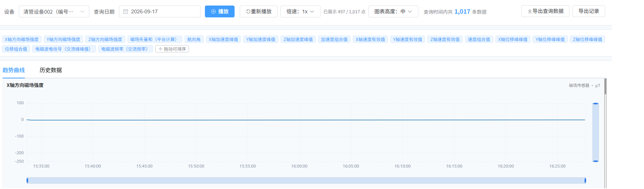644x189 pixels.
Task: Switch to the 趋势曲线 tab
Action: tap(14, 70)
